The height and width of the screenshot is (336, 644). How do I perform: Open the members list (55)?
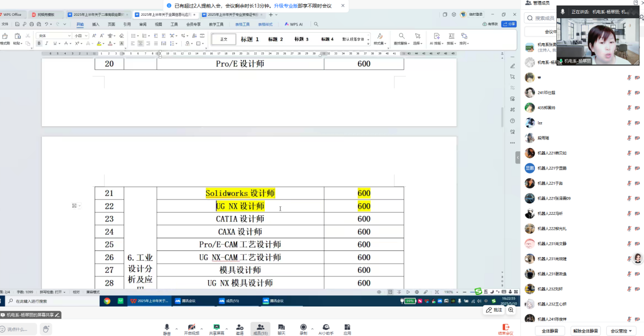tap(260, 327)
